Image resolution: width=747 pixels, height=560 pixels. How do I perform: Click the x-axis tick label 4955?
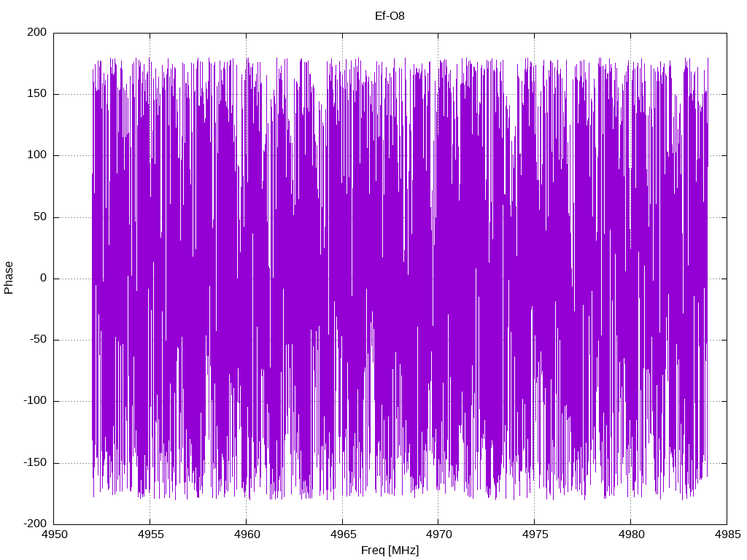click(150, 534)
